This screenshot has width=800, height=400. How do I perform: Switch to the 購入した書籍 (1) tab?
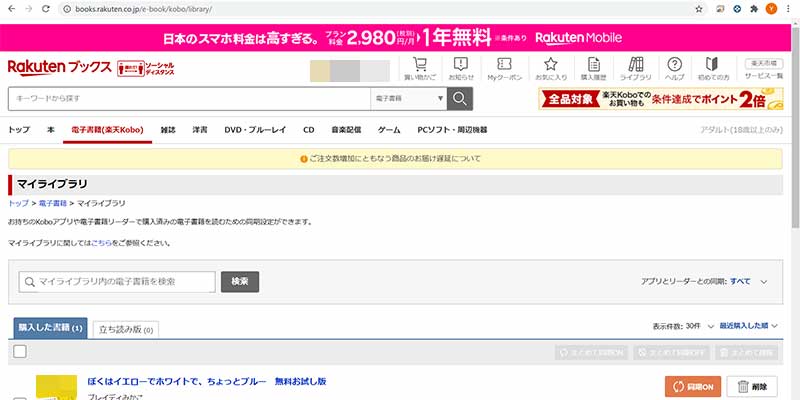pyautogui.click(x=51, y=328)
